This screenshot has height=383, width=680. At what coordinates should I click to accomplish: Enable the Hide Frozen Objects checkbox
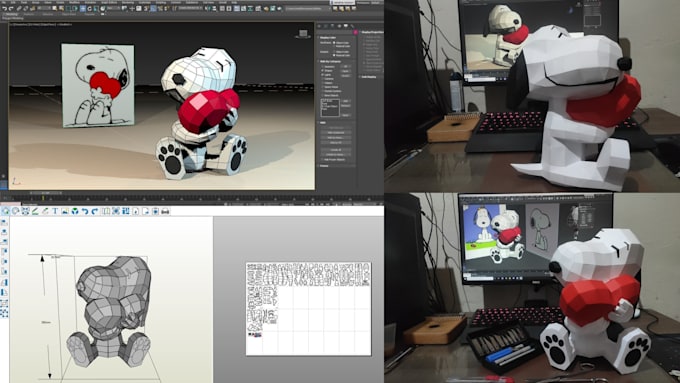(322, 160)
